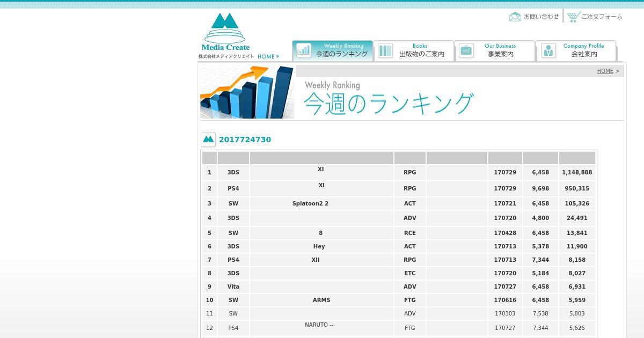Click the RCE genre cell
Image resolution: width=644 pixels, height=338 pixels.
[409, 233]
